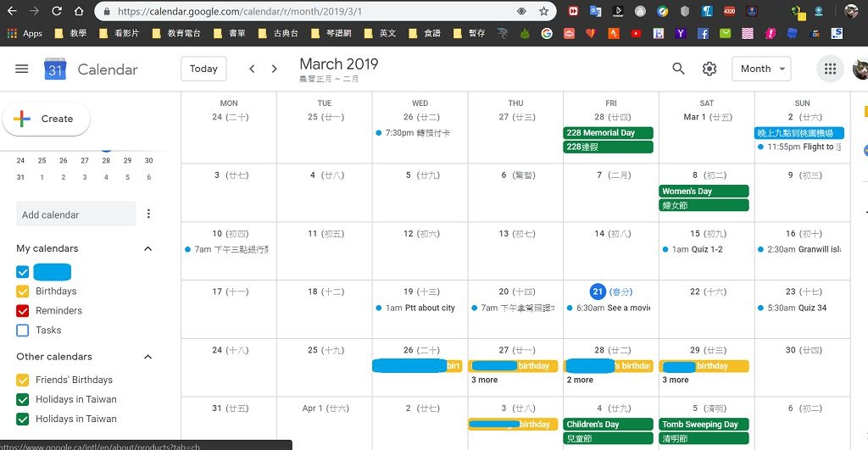Click the gray shield extension icon
Viewport: 868px width, 450px height.
pyautogui.click(x=685, y=11)
